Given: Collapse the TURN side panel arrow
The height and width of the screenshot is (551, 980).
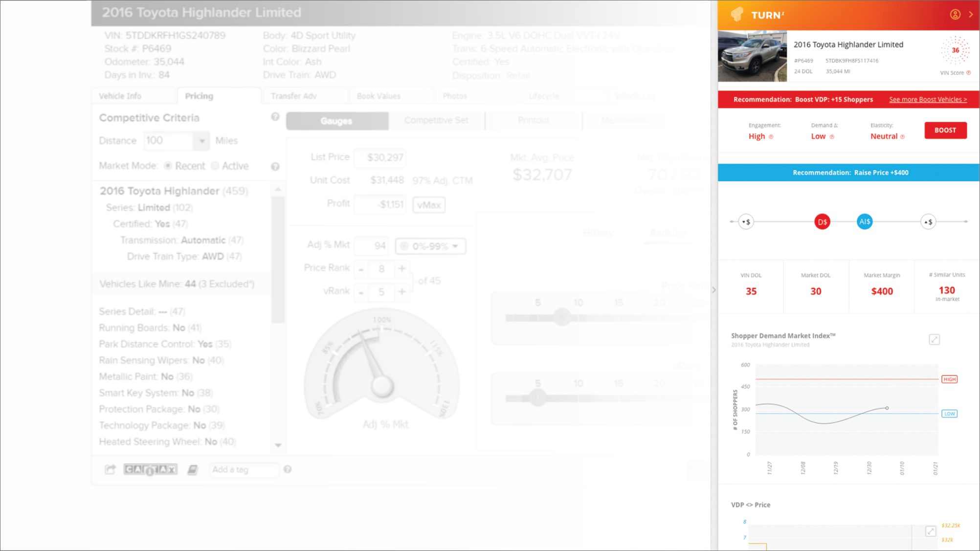Looking at the screenshot, I should coord(714,290).
